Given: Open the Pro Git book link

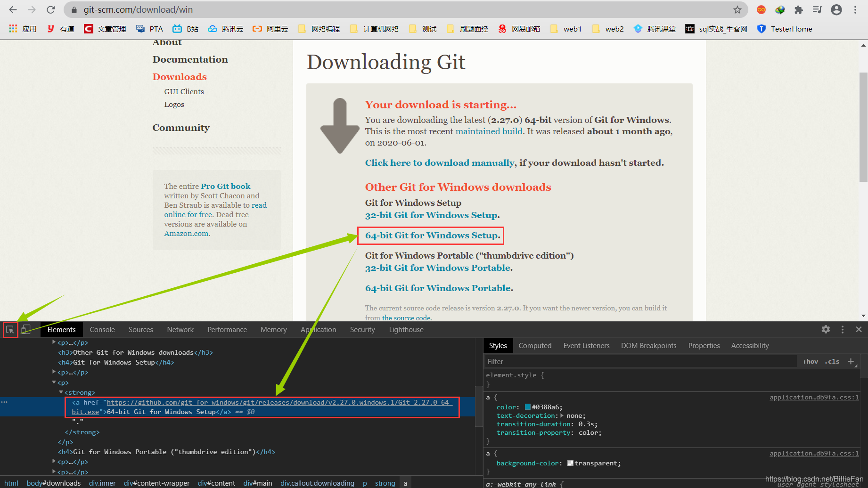Looking at the screenshot, I should click(226, 186).
